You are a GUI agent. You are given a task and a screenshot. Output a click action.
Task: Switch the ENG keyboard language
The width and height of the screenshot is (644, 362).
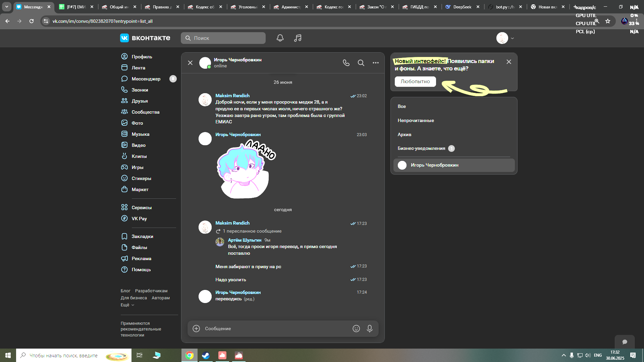598,355
